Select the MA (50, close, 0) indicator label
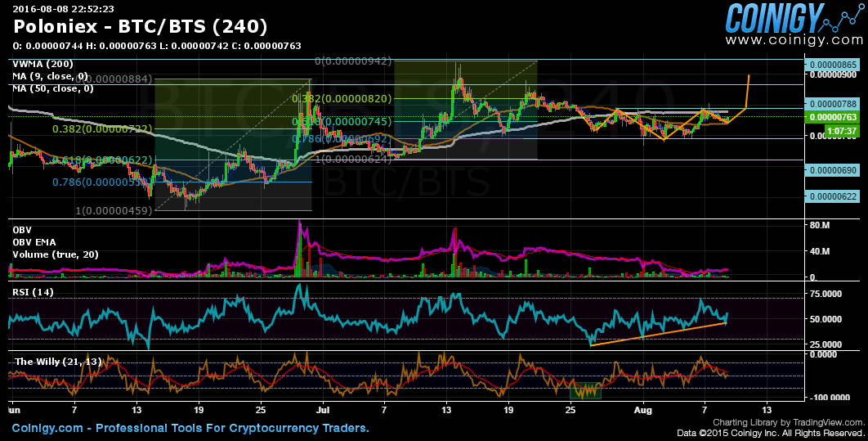 pyautogui.click(x=52, y=88)
